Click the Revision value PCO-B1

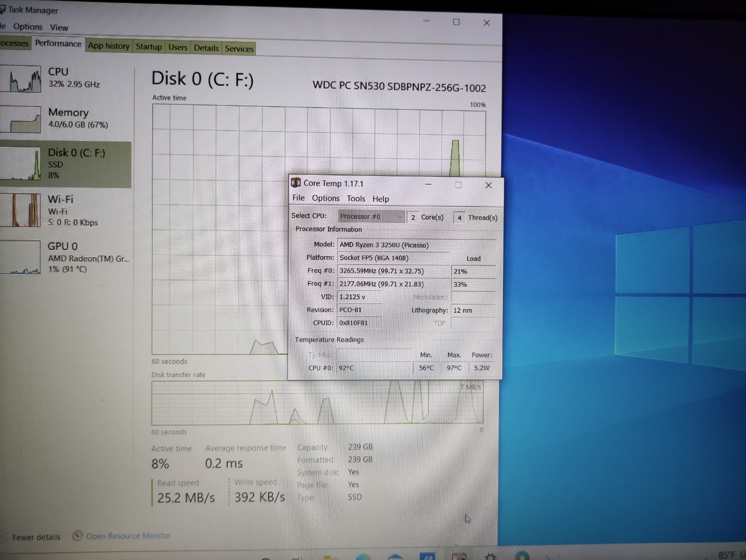(360, 310)
